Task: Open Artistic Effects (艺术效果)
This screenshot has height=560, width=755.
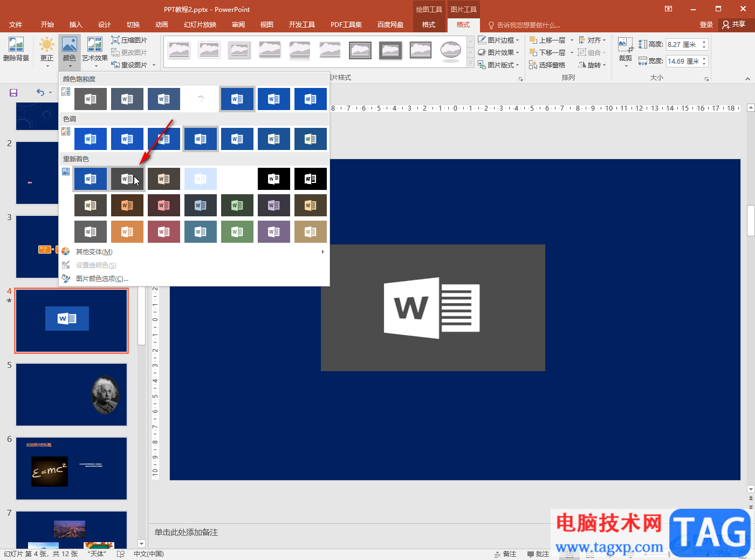Action: point(95,52)
